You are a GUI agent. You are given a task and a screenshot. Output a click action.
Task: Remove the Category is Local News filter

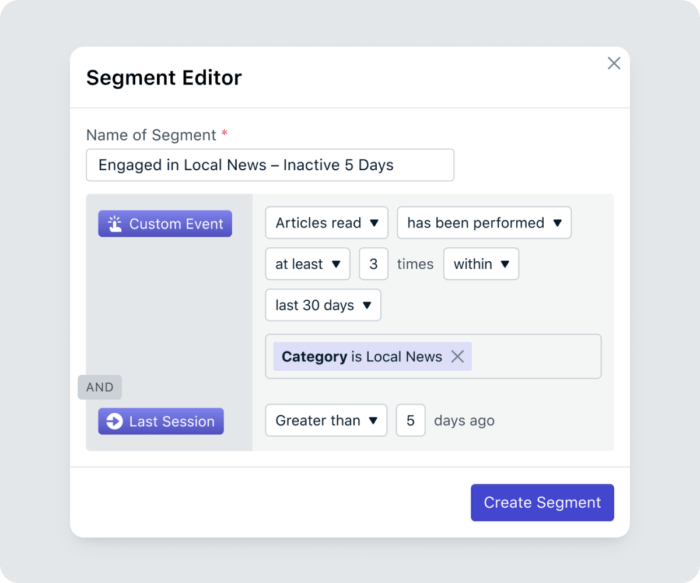(x=457, y=357)
